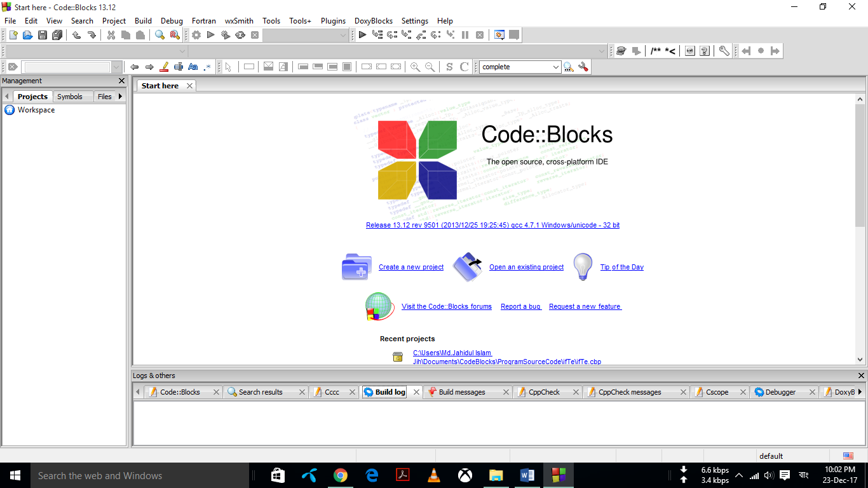Open the wxSmith menu
The height and width of the screenshot is (488, 868).
[239, 21]
